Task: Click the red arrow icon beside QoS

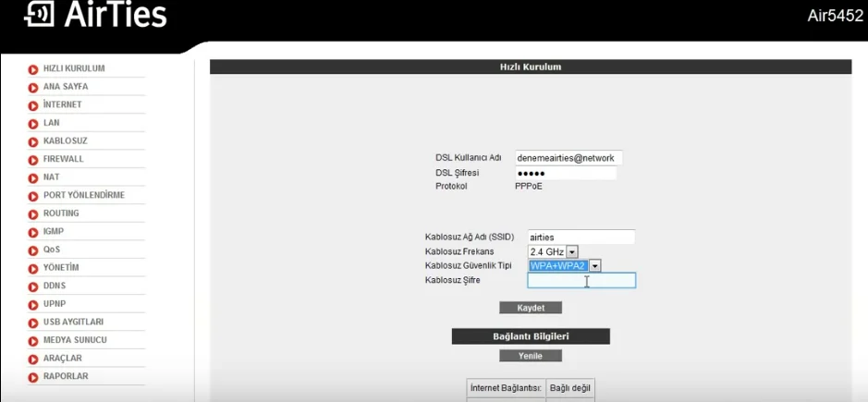Action: pyautogui.click(x=33, y=250)
